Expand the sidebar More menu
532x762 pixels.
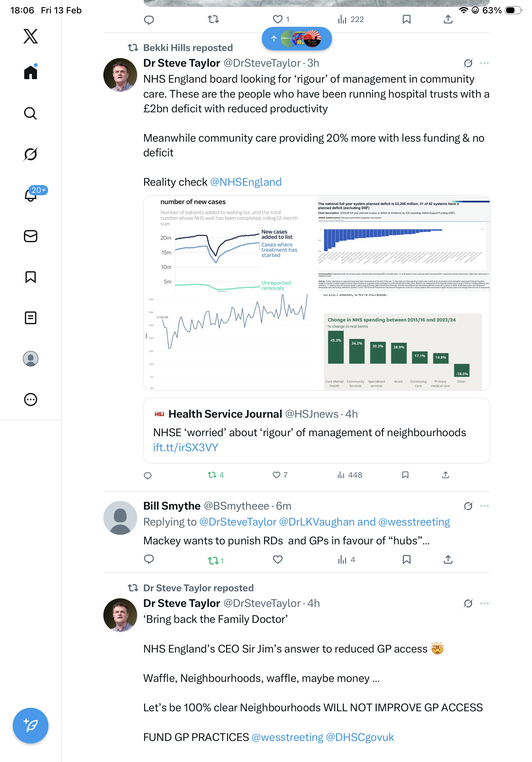pyautogui.click(x=31, y=400)
